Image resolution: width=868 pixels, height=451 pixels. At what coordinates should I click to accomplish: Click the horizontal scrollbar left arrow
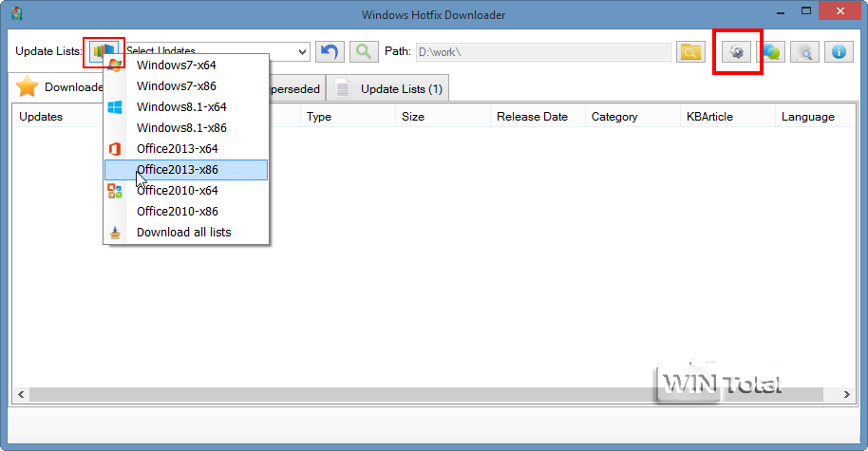pyautogui.click(x=21, y=395)
